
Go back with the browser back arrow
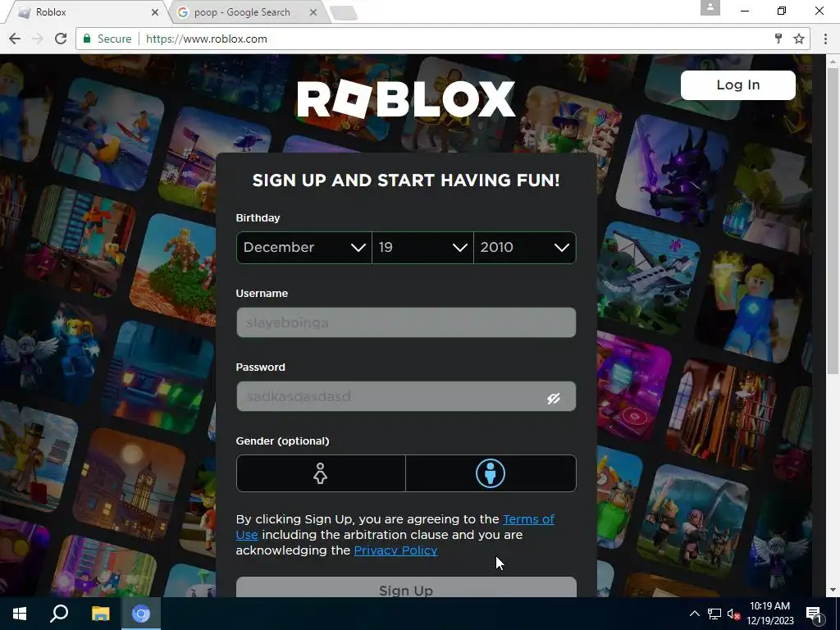pyautogui.click(x=15, y=39)
